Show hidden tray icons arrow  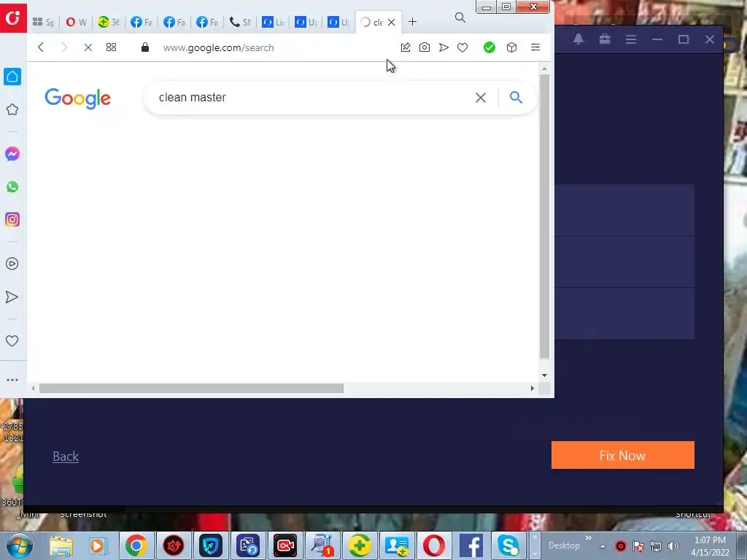pyautogui.click(x=603, y=546)
